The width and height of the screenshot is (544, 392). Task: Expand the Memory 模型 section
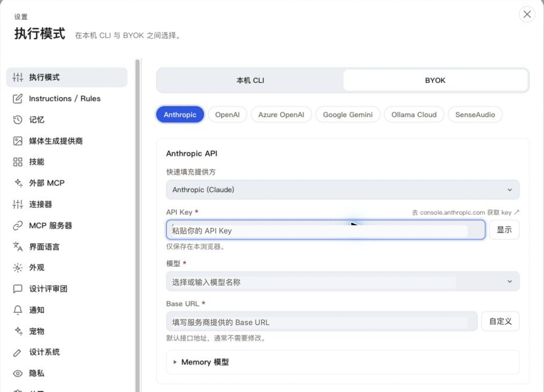[x=342, y=362]
